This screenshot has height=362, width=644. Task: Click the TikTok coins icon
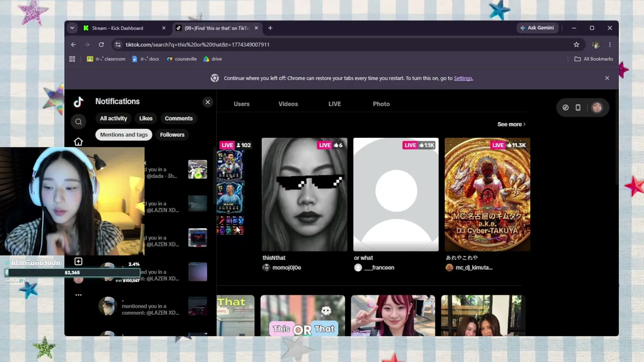tap(566, 108)
